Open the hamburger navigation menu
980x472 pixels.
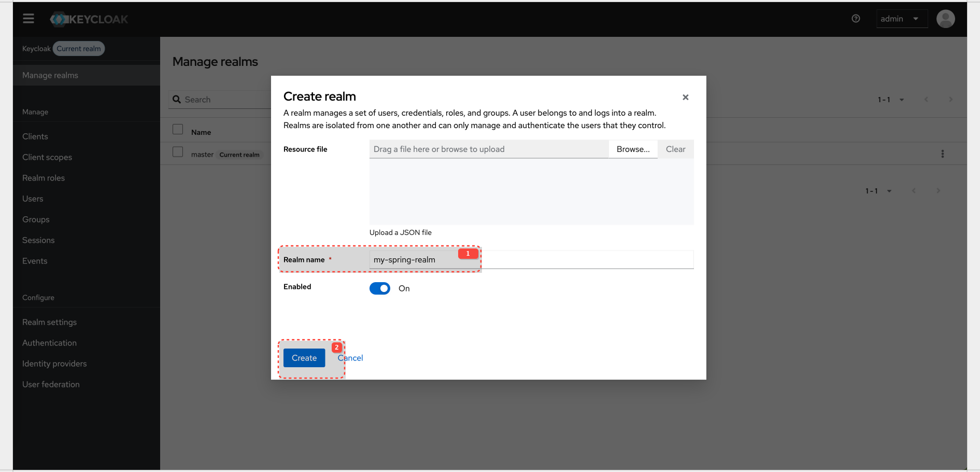point(28,18)
